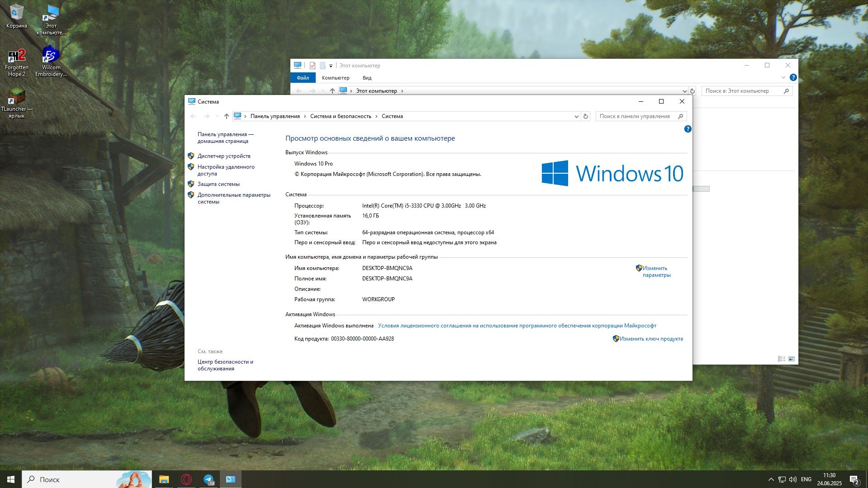This screenshot has height=488, width=868.
Task: Click system menu icon in Система title bar
Action: pyautogui.click(x=192, y=102)
